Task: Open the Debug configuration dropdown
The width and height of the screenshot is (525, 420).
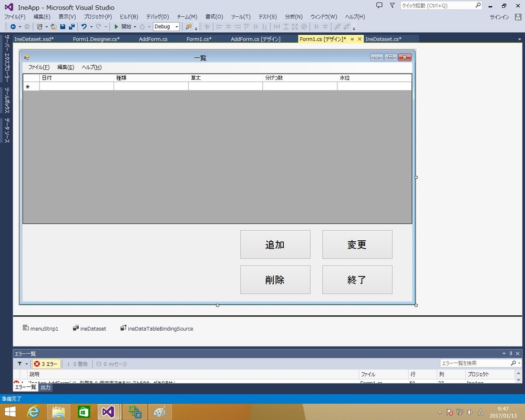Action: click(166, 26)
